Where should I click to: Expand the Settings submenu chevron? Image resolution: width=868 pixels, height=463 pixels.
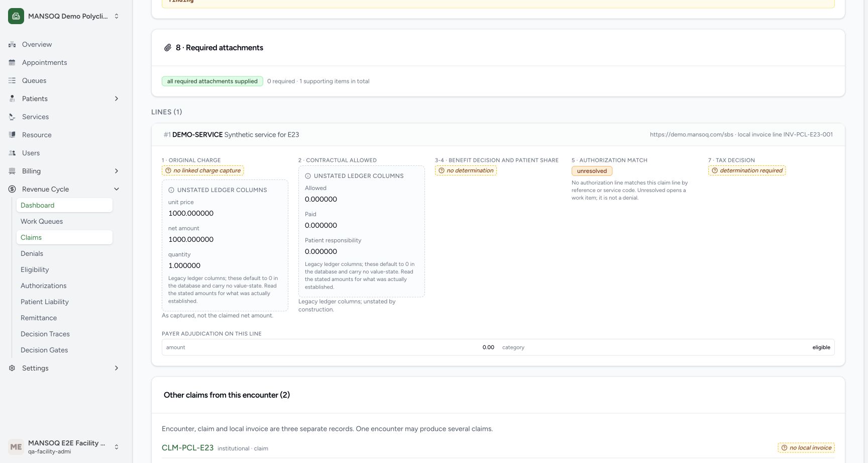117,368
